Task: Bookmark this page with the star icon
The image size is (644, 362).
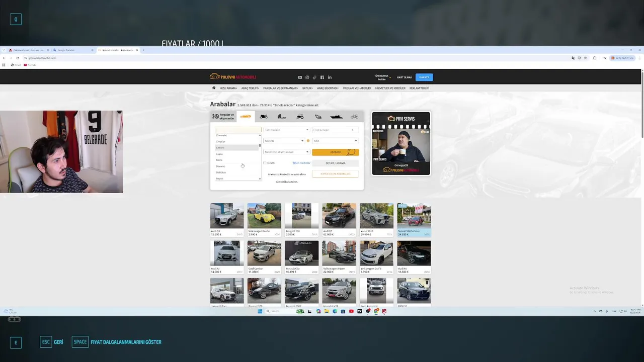Action: tap(585, 58)
